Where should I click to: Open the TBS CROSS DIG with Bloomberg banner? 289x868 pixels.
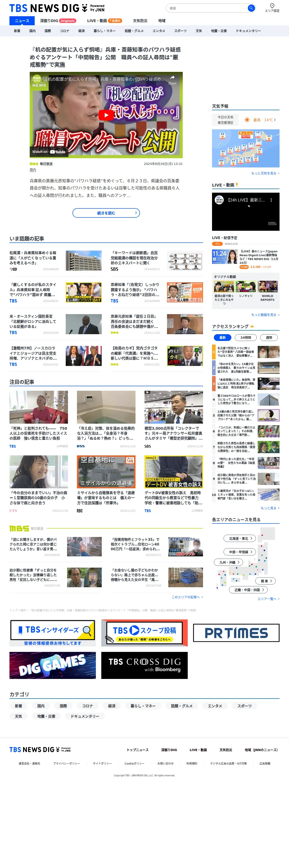coord(144,665)
